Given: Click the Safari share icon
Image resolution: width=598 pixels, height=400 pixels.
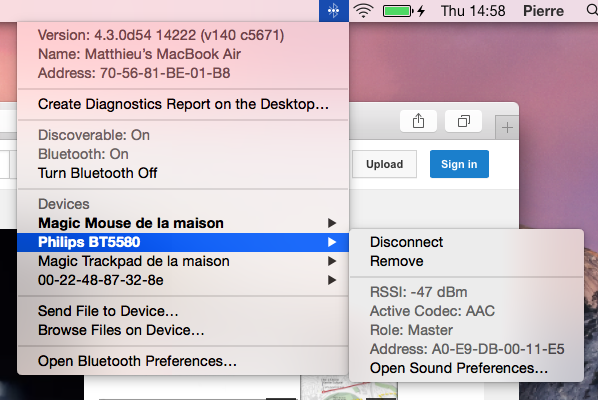Looking at the screenshot, I should pyautogui.click(x=418, y=121).
